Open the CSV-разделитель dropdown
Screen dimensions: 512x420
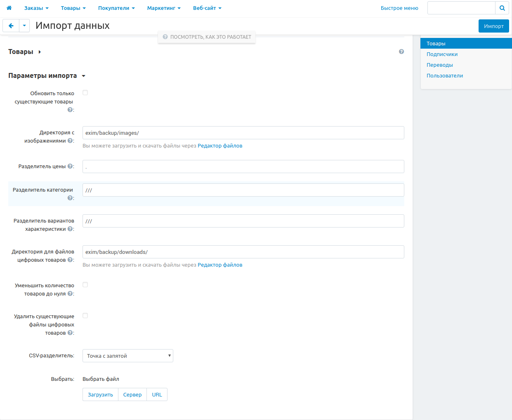coord(127,356)
